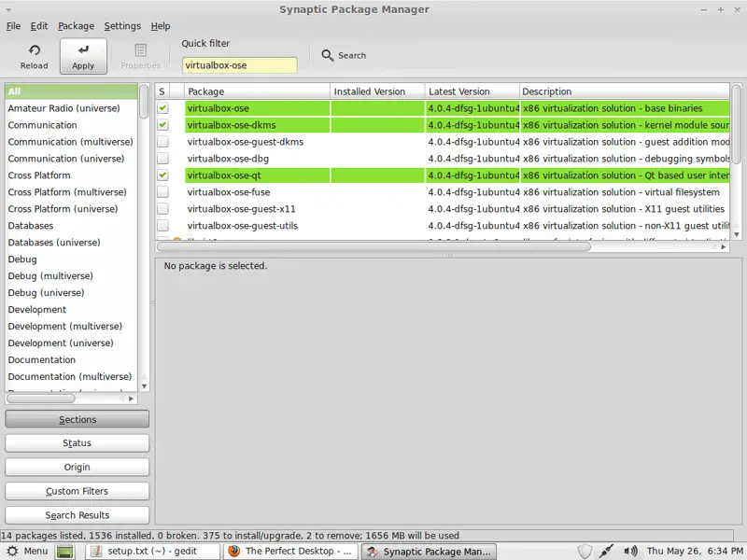Screen dimensions: 747x560
Task: Click the down arrow of the category list scrollbar
Action: tap(144, 386)
